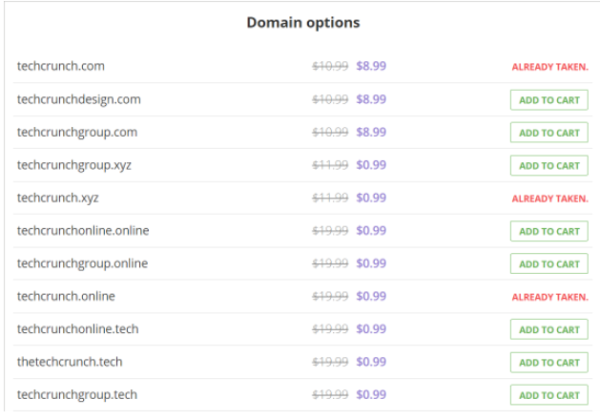Select the techcrunchonline.online domain name text
Viewport: 600px width, 420px height.
(x=83, y=231)
